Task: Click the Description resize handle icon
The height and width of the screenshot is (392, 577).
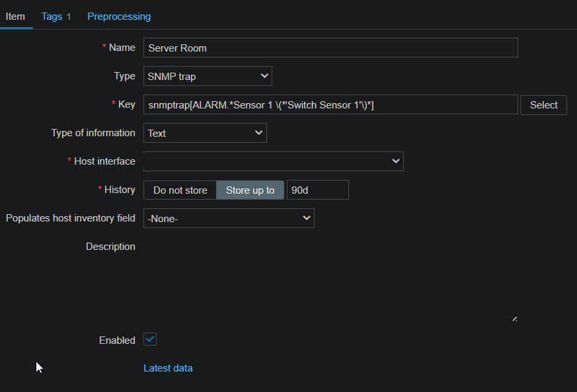Action: click(x=514, y=319)
